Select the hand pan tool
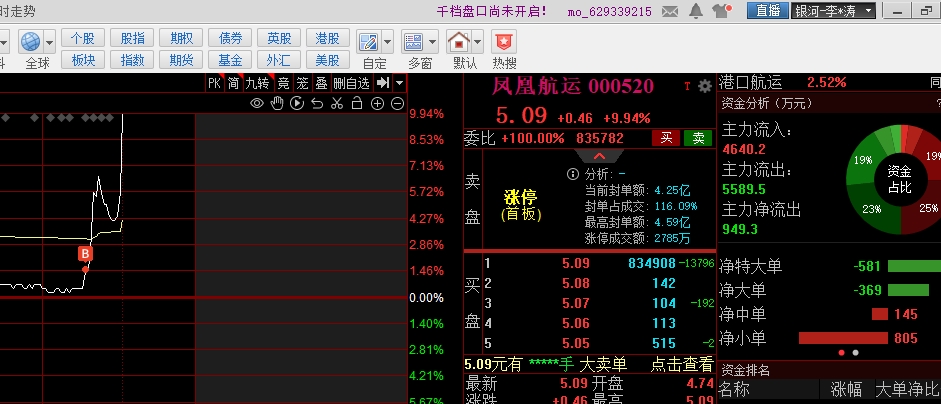 click(x=277, y=103)
